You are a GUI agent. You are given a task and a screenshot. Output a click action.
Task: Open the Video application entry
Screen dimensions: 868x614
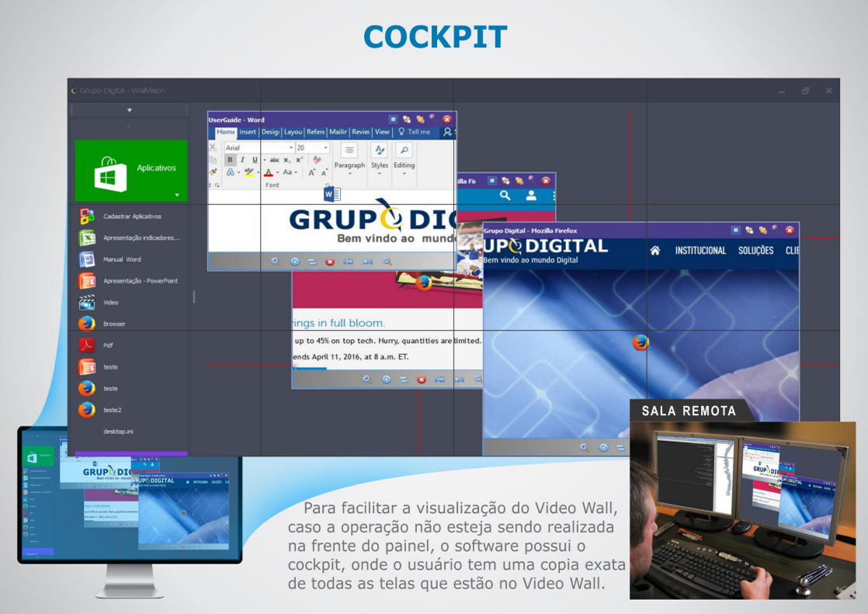[110, 302]
